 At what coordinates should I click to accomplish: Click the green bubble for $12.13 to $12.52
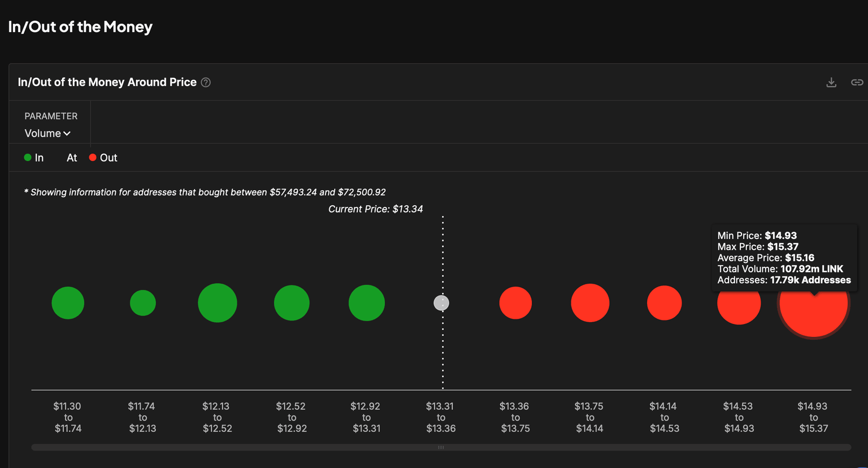point(218,303)
